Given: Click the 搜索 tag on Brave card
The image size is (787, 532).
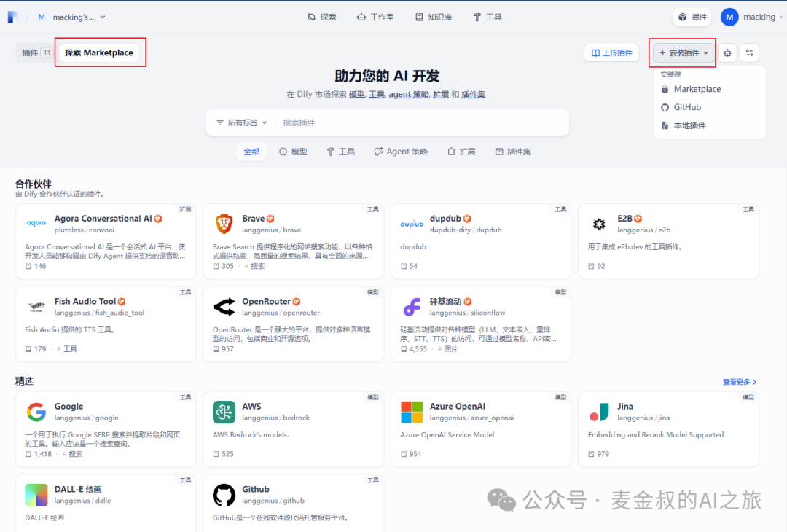Looking at the screenshot, I should 254,266.
